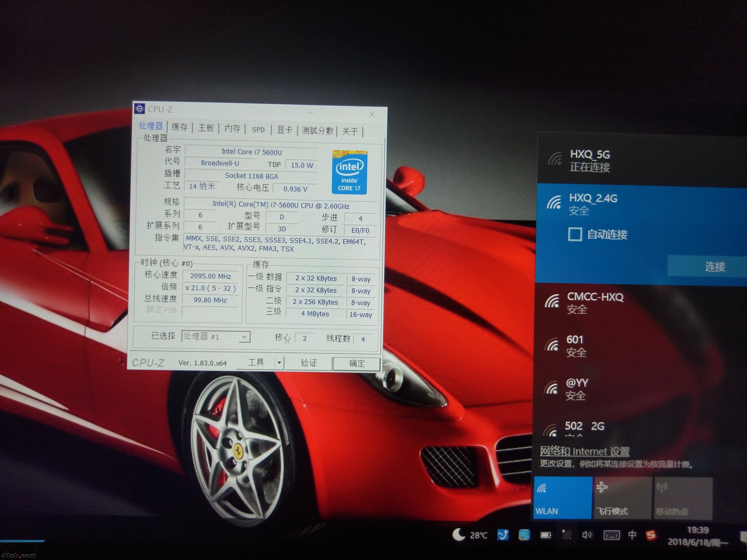
Task: Toggle the WLAN quick action tile
Action: click(563, 497)
